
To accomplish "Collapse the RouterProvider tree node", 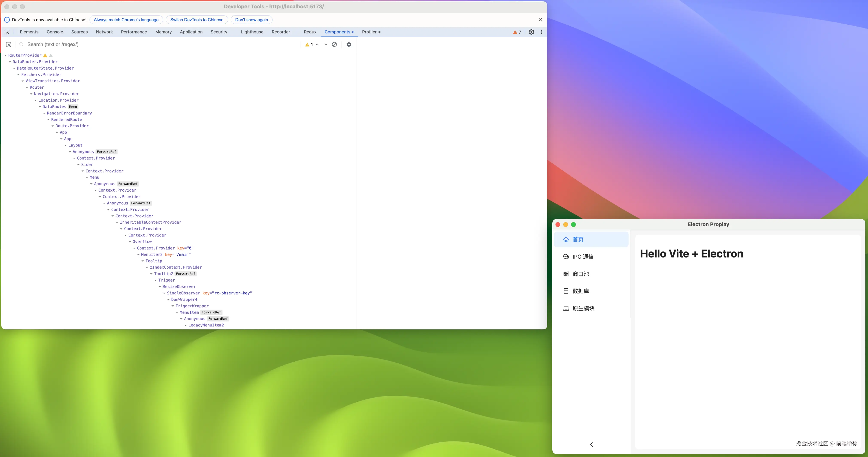I will 5,55.
